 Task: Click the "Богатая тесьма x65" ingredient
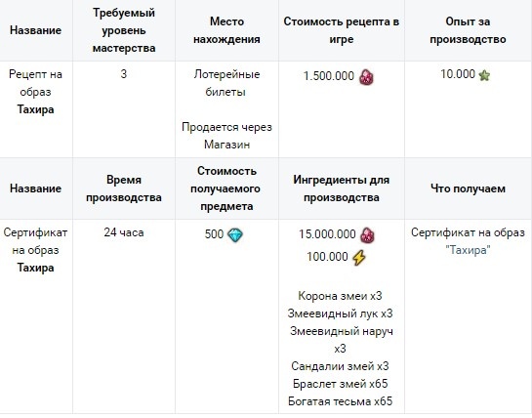click(340, 401)
